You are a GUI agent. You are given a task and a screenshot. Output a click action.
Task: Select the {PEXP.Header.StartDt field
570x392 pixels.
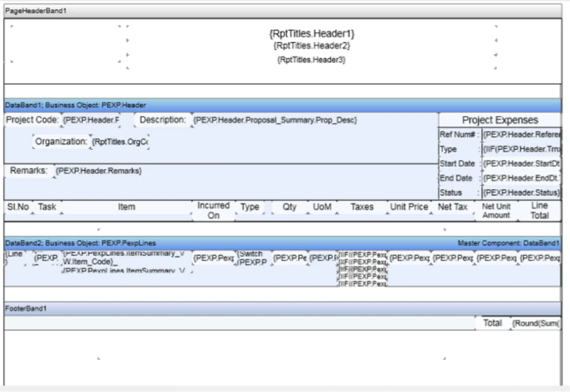(x=521, y=164)
